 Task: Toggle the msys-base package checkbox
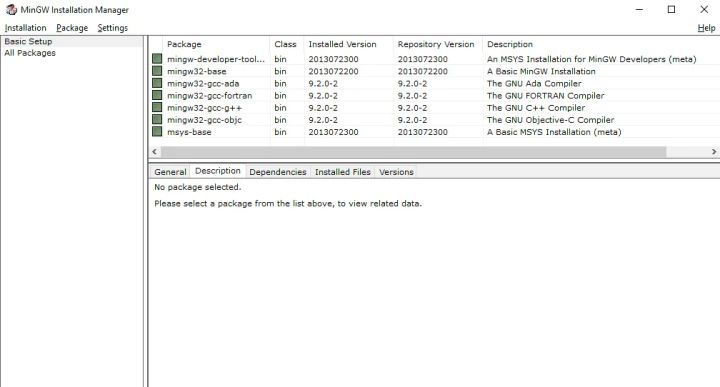pos(157,131)
